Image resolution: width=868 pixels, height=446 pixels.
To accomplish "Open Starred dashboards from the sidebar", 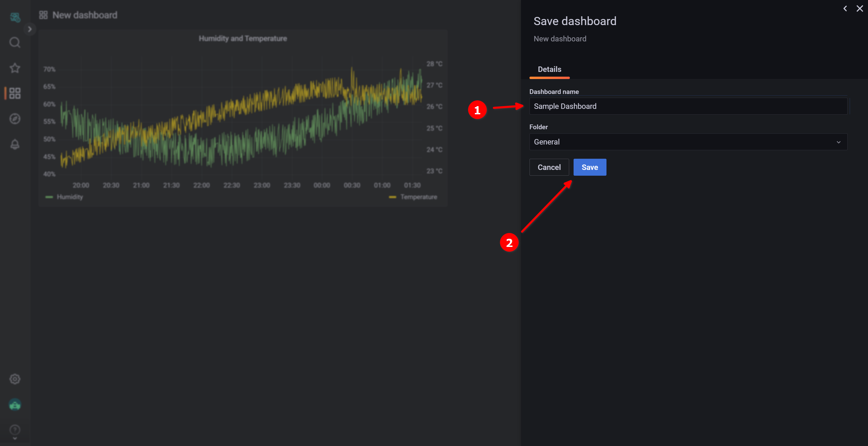I will [15, 68].
